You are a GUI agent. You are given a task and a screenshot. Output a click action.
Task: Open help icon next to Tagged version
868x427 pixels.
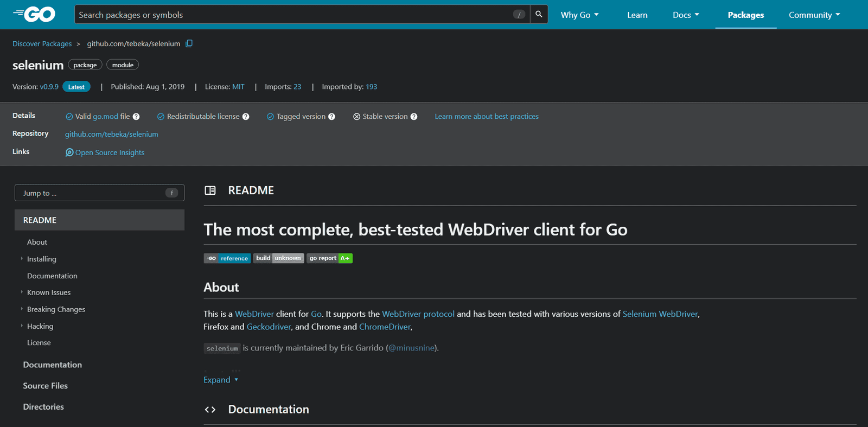[x=332, y=117]
